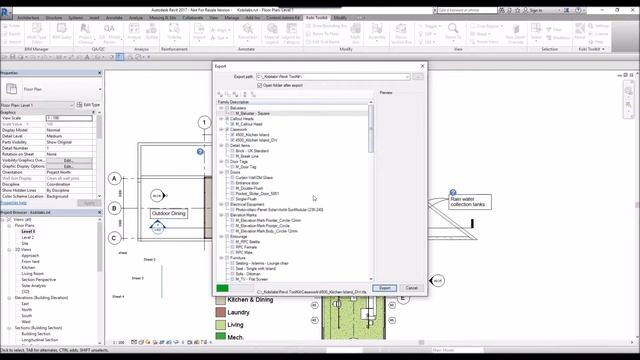This screenshot has height=360, width=640.
Task: Click the View Depth Override tool
Action: click(516, 33)
